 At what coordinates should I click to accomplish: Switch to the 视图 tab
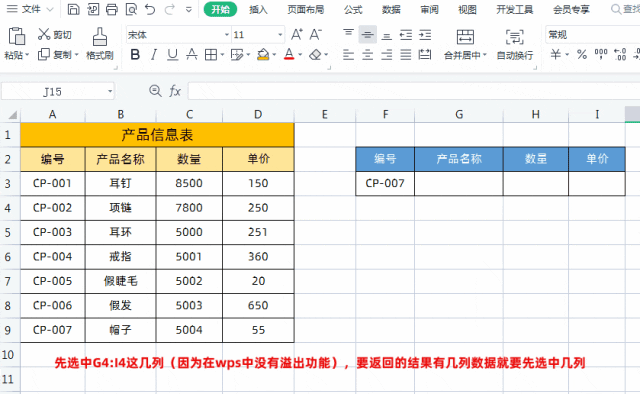(467, 9)
